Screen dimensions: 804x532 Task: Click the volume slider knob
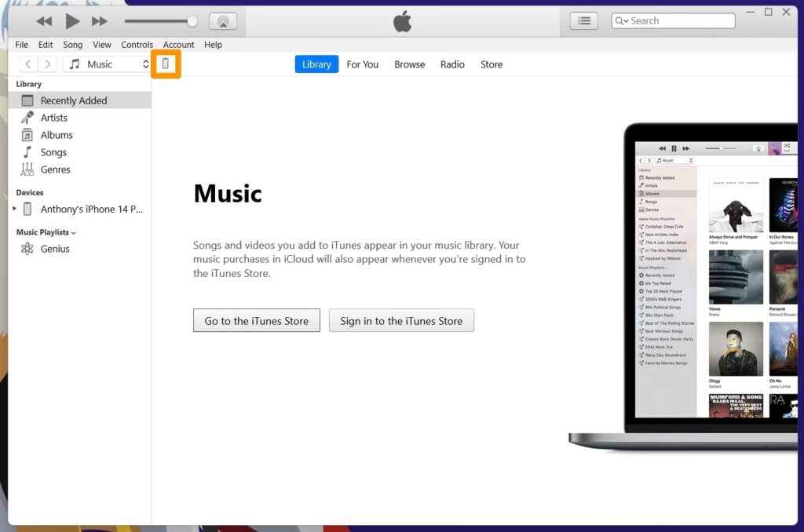[x=192, y=21]
